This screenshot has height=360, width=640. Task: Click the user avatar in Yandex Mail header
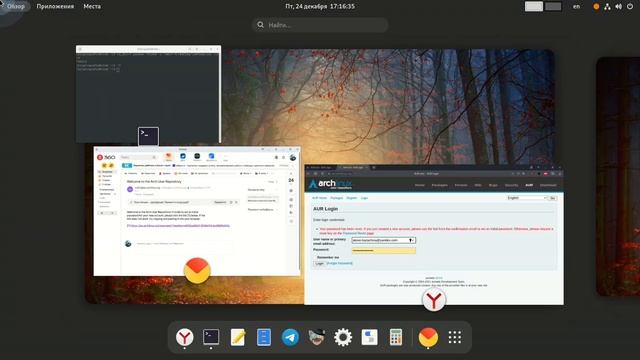[x=293, y=158]
